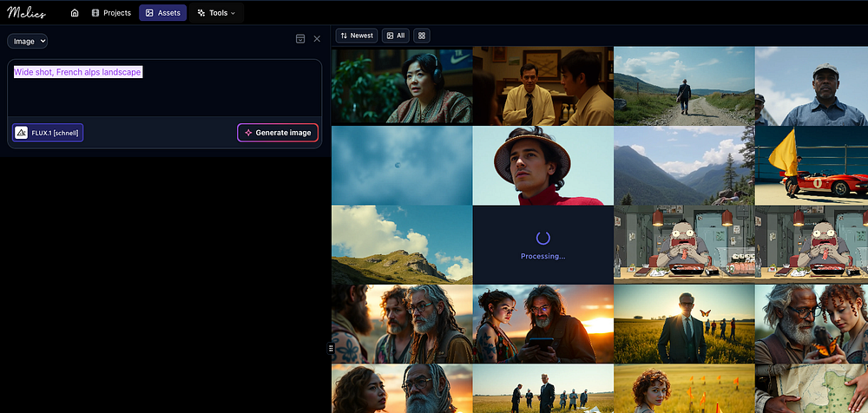Click the Processing tile

(x=543, y=245)
